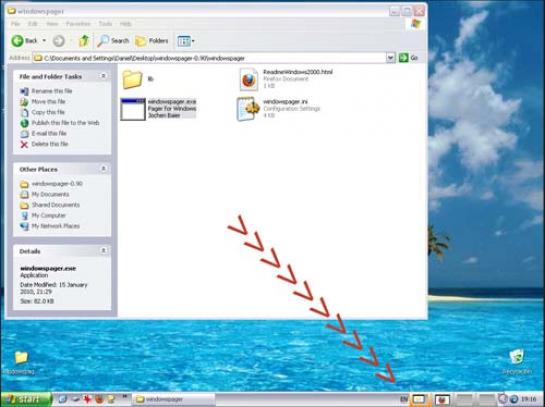This screenshot has width=545, height=407.
Task: Click the Delete this file link
Action: [50, 144]
